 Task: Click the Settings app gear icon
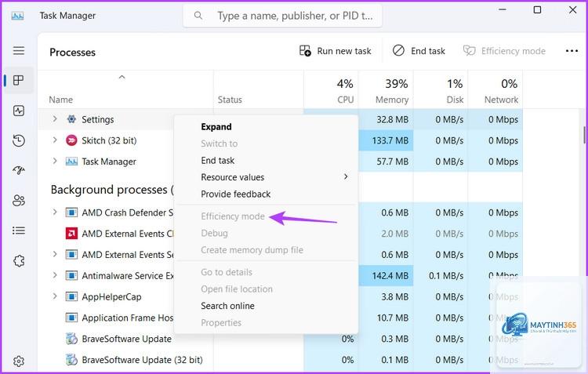(71, 119)
